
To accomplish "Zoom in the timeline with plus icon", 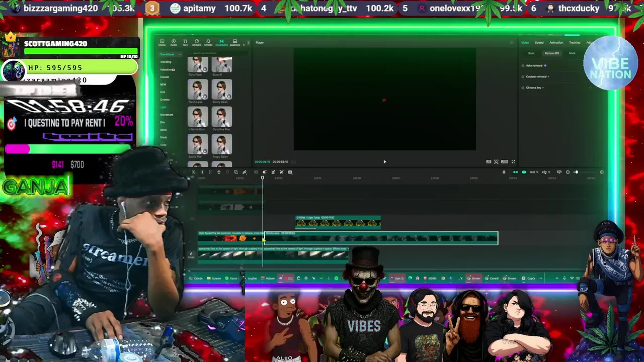I will pos(602,172).
